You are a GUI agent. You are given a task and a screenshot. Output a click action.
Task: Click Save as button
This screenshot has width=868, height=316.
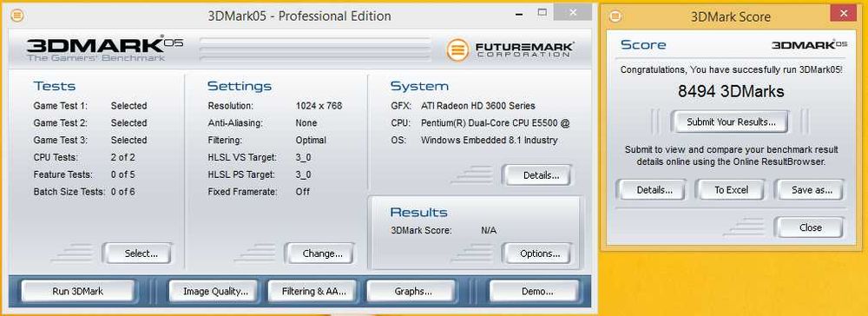(x=809, y=190)
